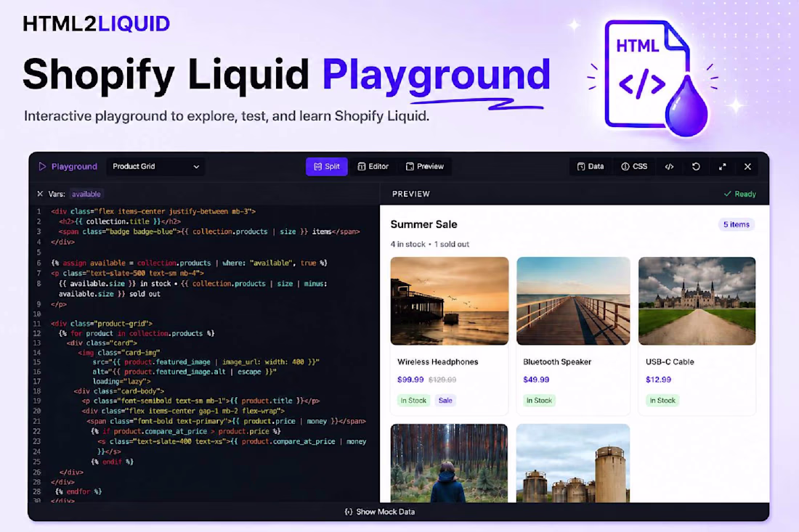Click code line 21 with product.price | money

[226, 422]
